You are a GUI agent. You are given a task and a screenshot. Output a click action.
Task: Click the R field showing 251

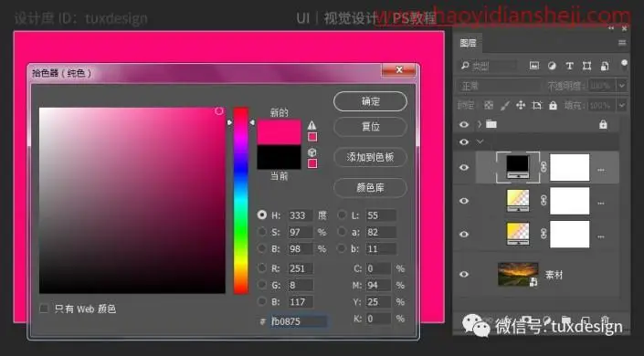click(301, 268)
